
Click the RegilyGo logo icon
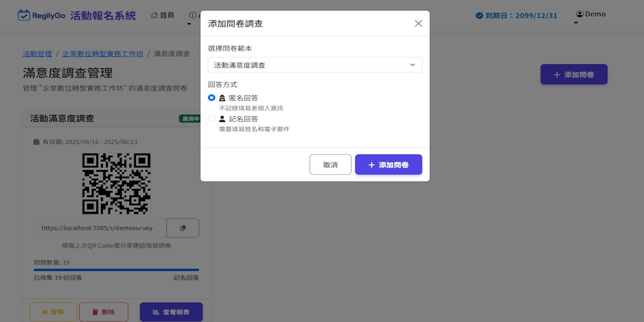tap(24, 15)
